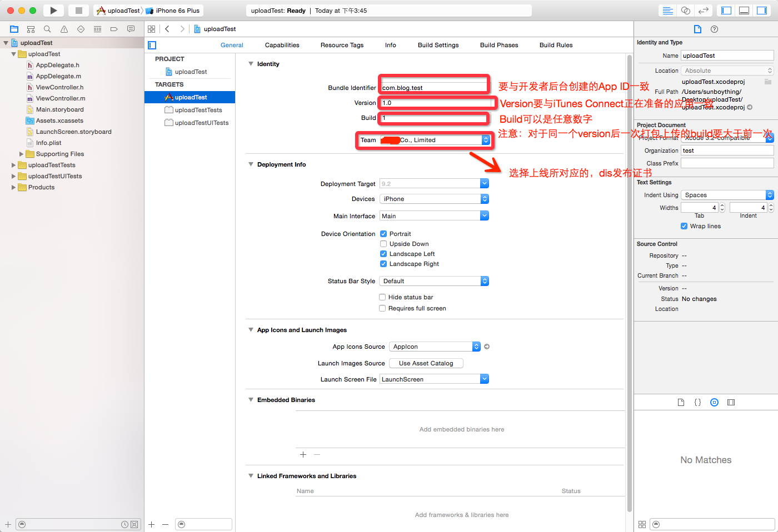
Task: Switch to the Build Settings tab
Action: coord(438,45)
